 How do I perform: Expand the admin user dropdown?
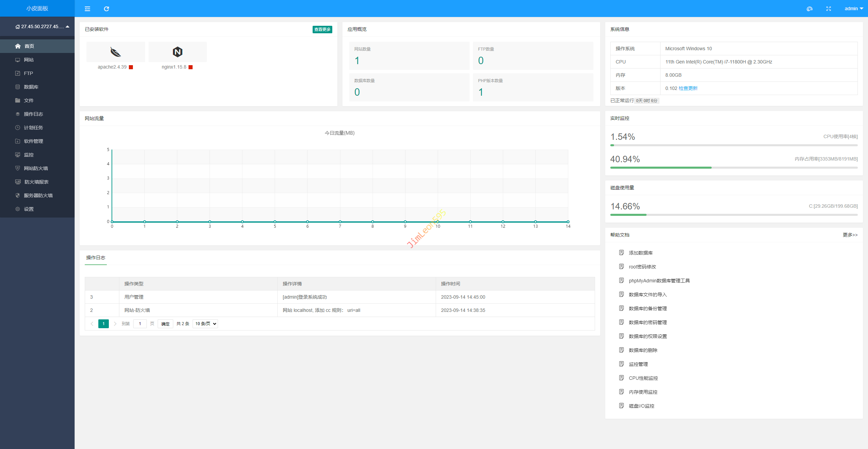click(x=854, y=9)
